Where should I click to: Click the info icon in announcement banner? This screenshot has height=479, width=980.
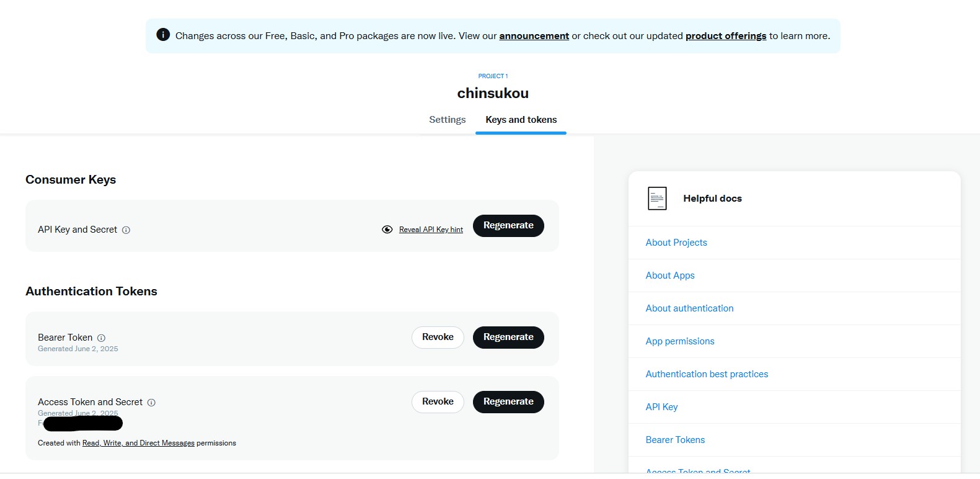pyautogui.click(x=163, y=35)
